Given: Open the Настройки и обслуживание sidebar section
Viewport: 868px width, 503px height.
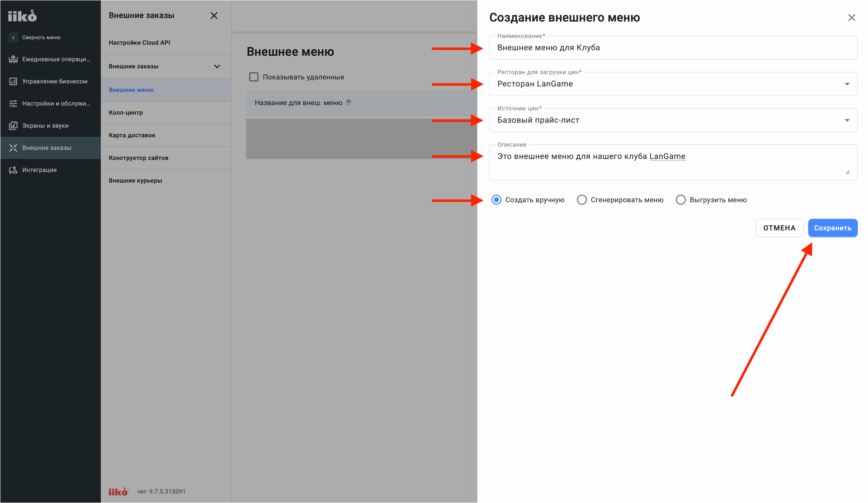Looking at the screenshot, I should click(x=50, y=104).
